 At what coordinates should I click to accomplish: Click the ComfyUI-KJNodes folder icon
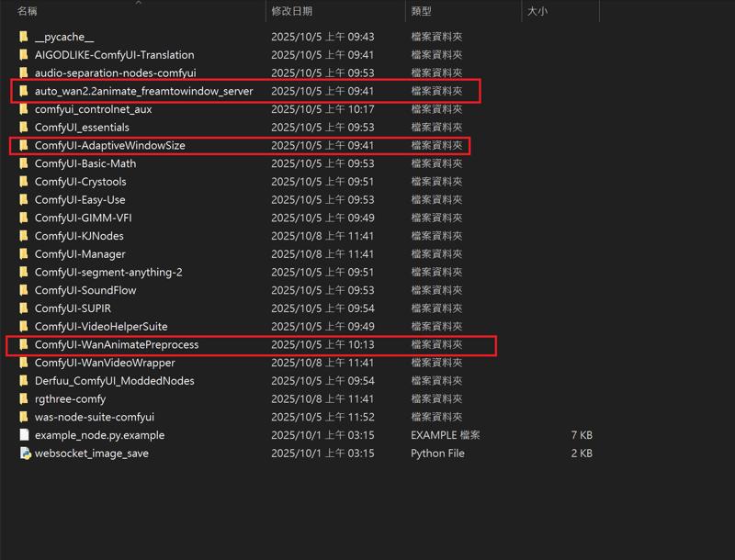pos(24,236)
